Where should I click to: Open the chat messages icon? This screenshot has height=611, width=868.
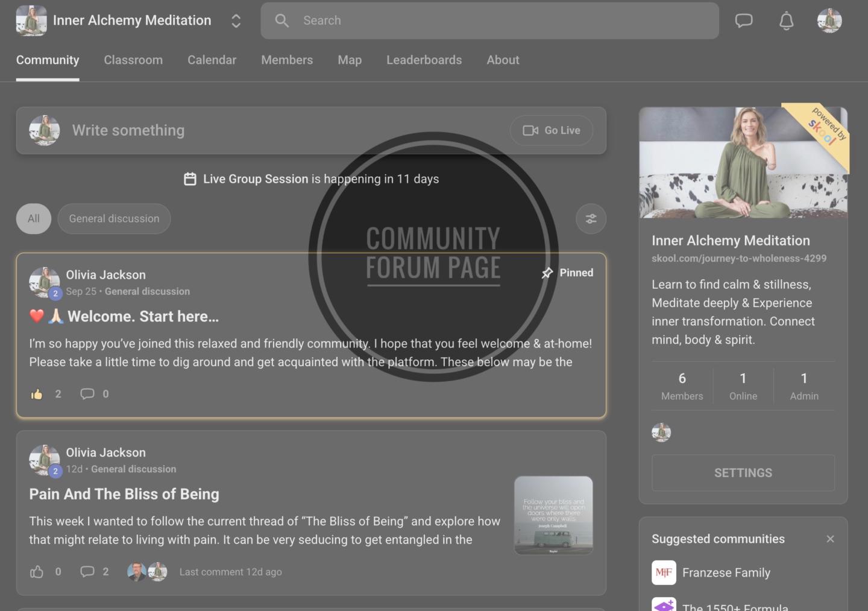744,21
